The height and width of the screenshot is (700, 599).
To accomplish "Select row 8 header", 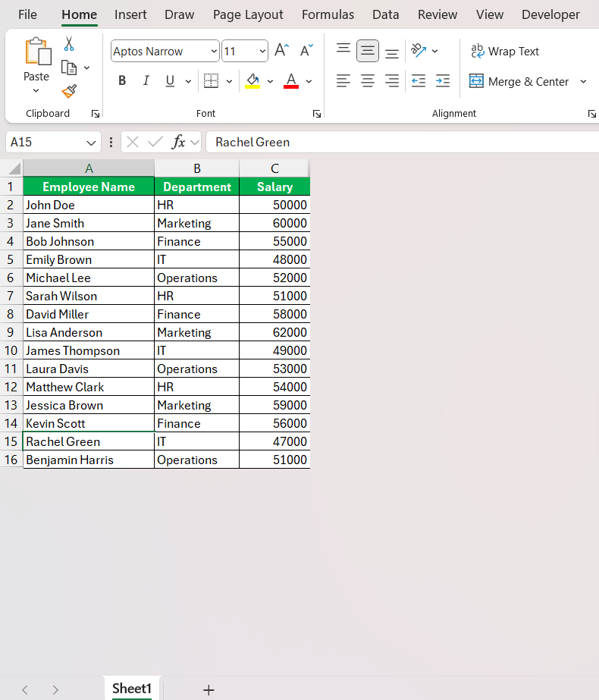I will point(11,314).
